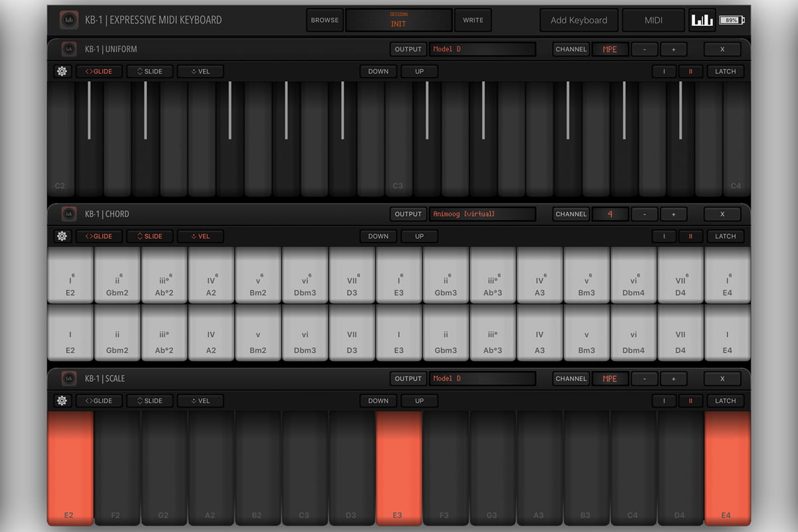This screenshot has height=532, width=798.
Task: Play top-row VII6 D4 chord pad
Action: click(680, 275)
